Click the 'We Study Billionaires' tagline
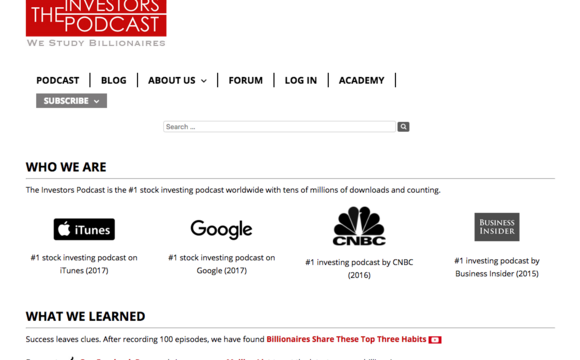The width and height of the screenshot is (580, 360). point(96,43)
